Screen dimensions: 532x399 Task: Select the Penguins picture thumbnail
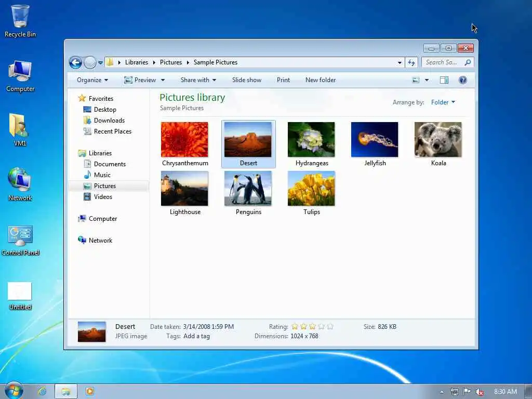[x=248, y=193]
